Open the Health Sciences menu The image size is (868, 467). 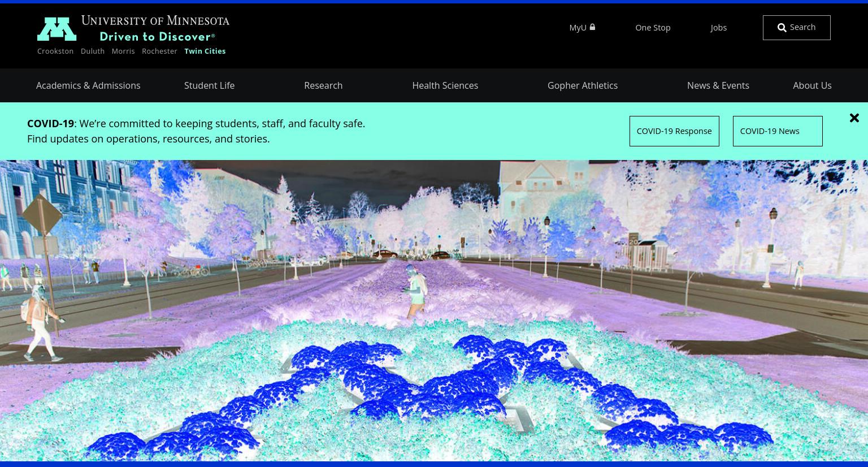445,85
